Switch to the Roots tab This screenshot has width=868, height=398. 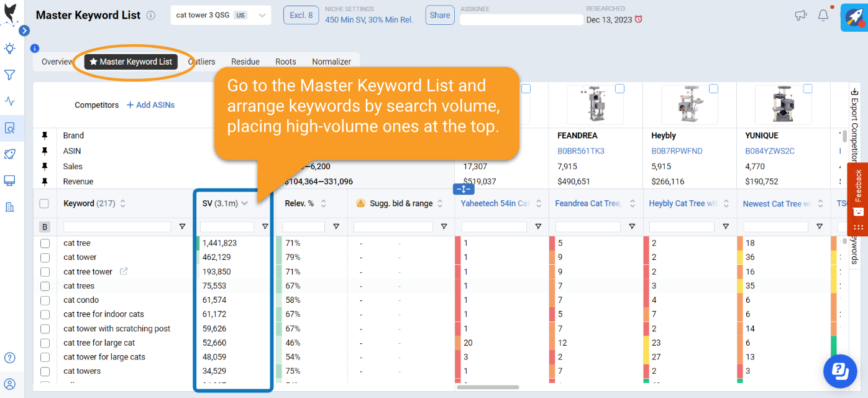[286, 62]
